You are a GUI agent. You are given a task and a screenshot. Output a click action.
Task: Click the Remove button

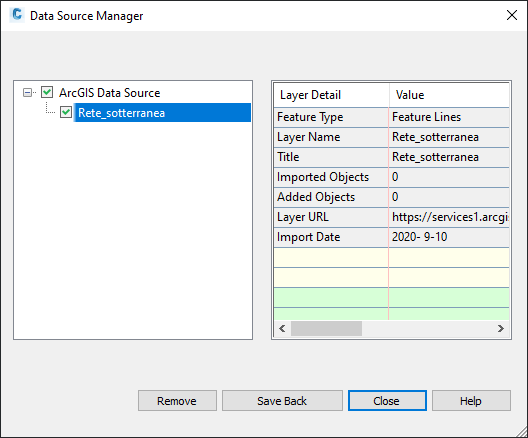177,401
